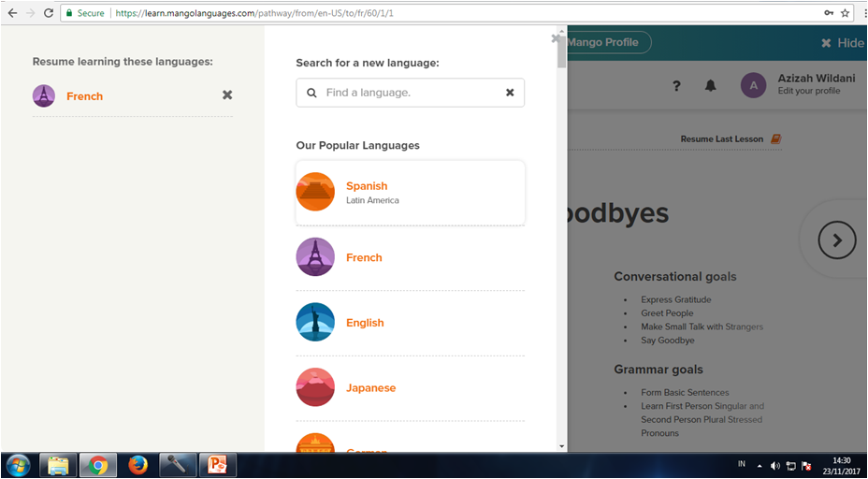Click the German language icon at the list bottom
This screenshot has width=868, height=479.
315,442
